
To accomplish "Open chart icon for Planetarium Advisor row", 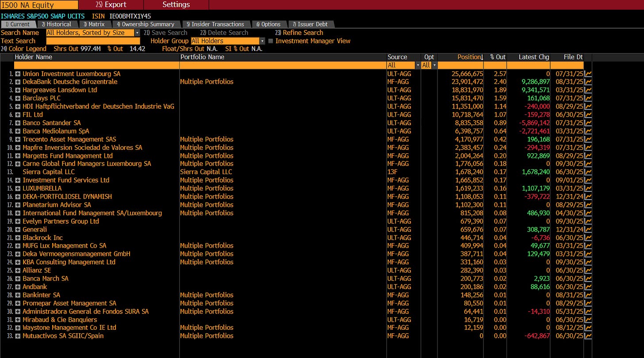I will pyautogui.click(x=588, y=205).
